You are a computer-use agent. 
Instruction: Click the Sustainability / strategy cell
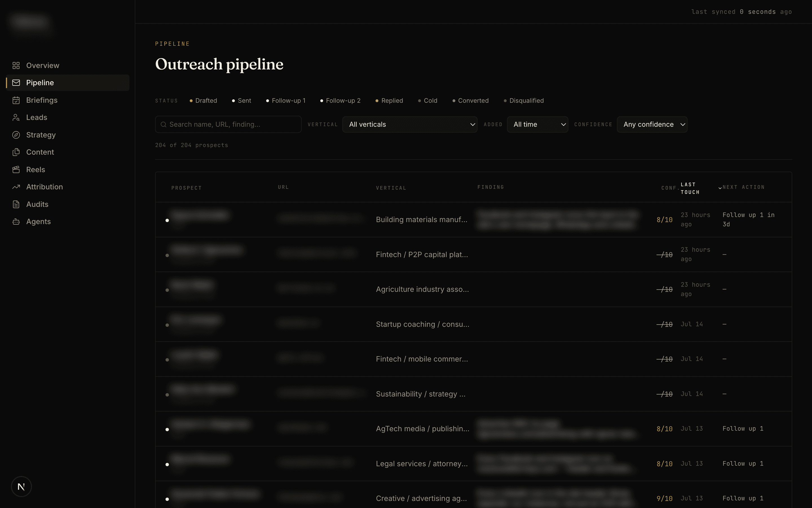(420, 394)
